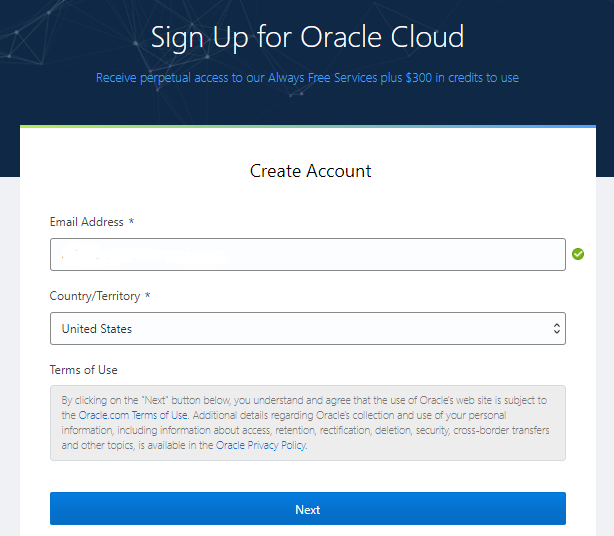This screenshot has height=536, width=614.
Task: Click the "Country/Territory" field label
Action: tap(95, 296)
